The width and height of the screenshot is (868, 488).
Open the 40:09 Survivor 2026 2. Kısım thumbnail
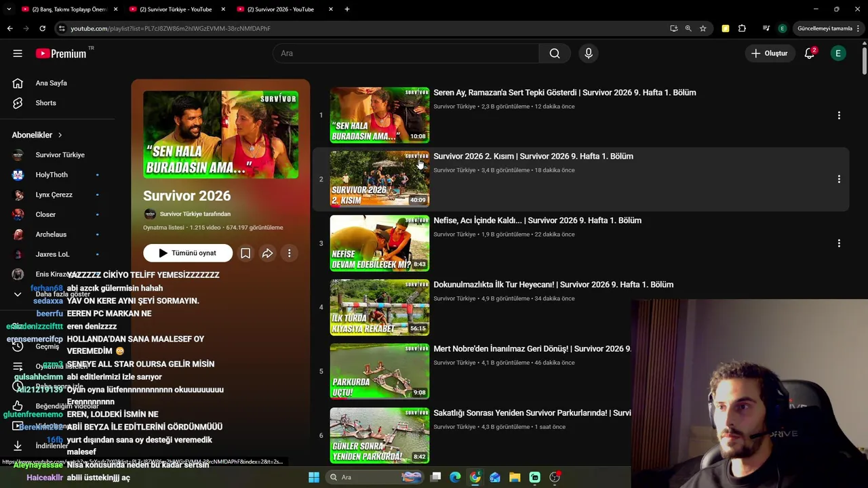380,179
